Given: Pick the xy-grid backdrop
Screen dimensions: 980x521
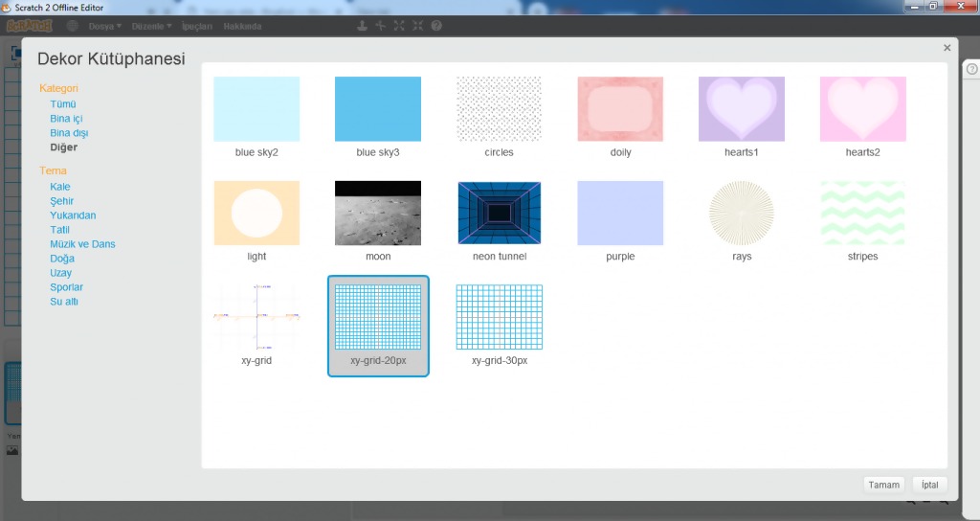Looking at the screenshot, I should tap(256, 317).
